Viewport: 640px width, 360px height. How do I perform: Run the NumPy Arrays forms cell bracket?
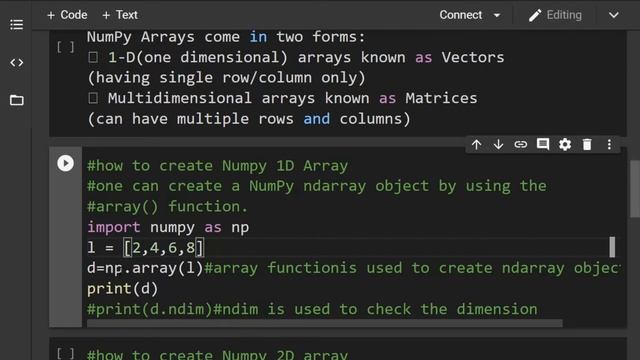(65, 47)
